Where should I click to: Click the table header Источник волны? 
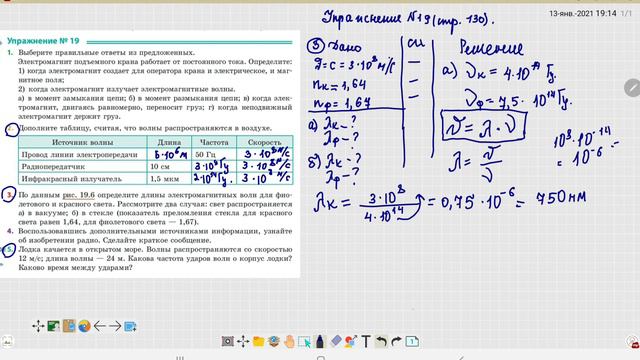point(82,142)
